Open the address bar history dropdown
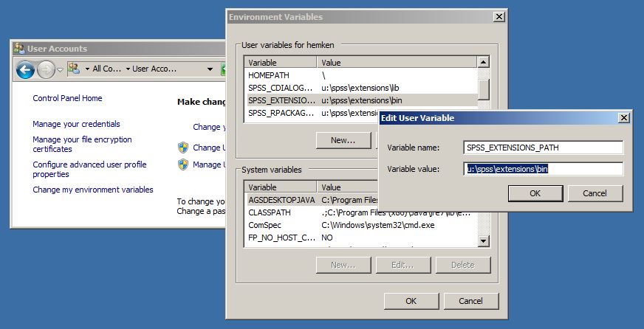The width and height of the screenshot is (644, 329). (x=210, y=69)
